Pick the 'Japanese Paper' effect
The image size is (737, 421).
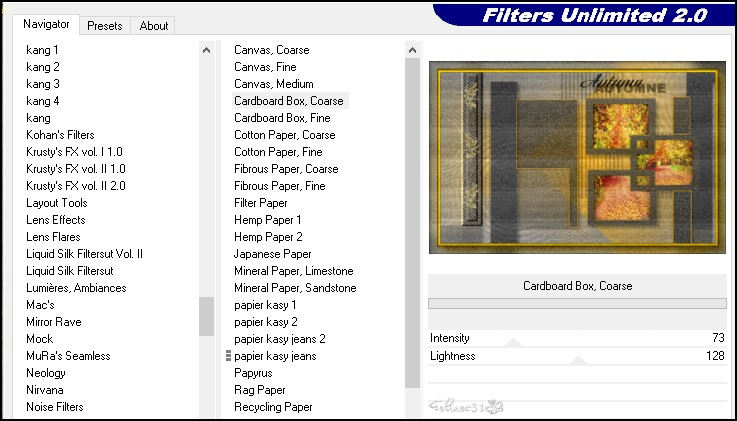273,254
